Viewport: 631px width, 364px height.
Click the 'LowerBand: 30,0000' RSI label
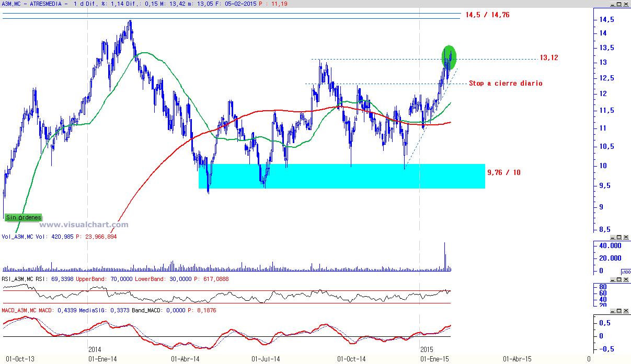coord(163,279)
